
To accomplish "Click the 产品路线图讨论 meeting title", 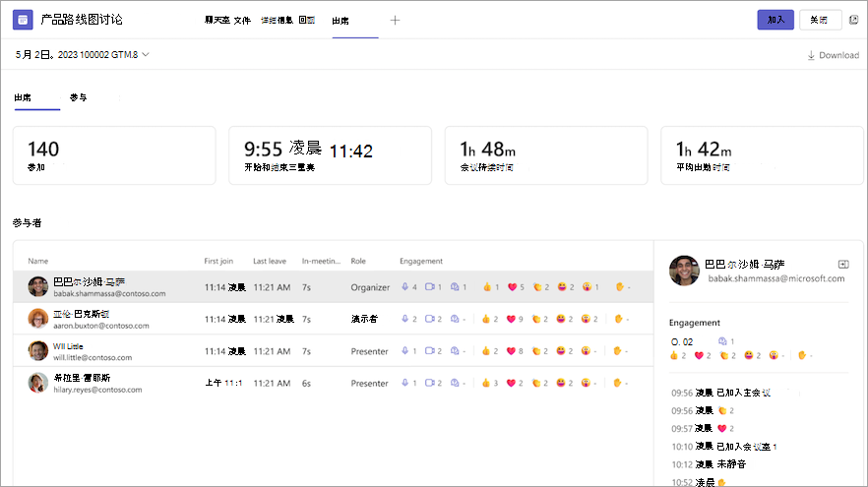I will tap(82, 20).
